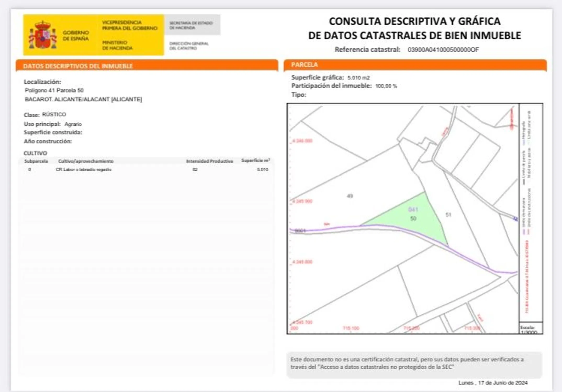Click the CR Labor o labradío regadío row
This screenshot has width=562, height=392.
tap(84, 170)
